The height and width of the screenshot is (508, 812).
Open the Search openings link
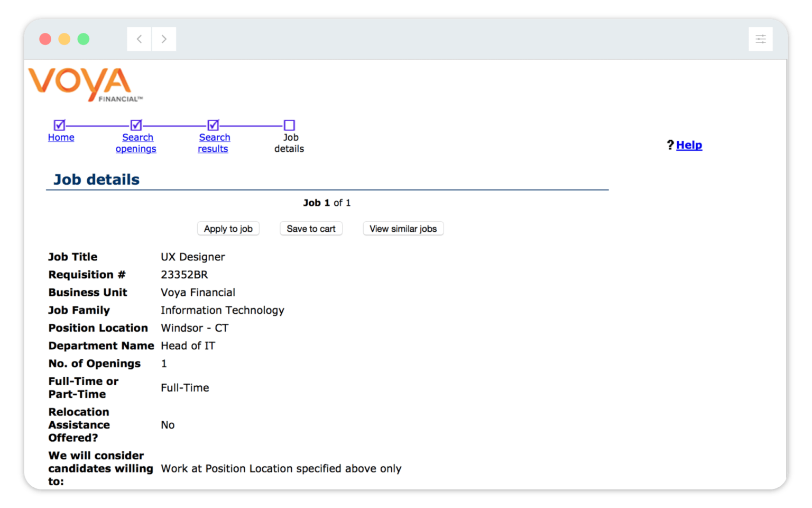(x=136, y=143)
